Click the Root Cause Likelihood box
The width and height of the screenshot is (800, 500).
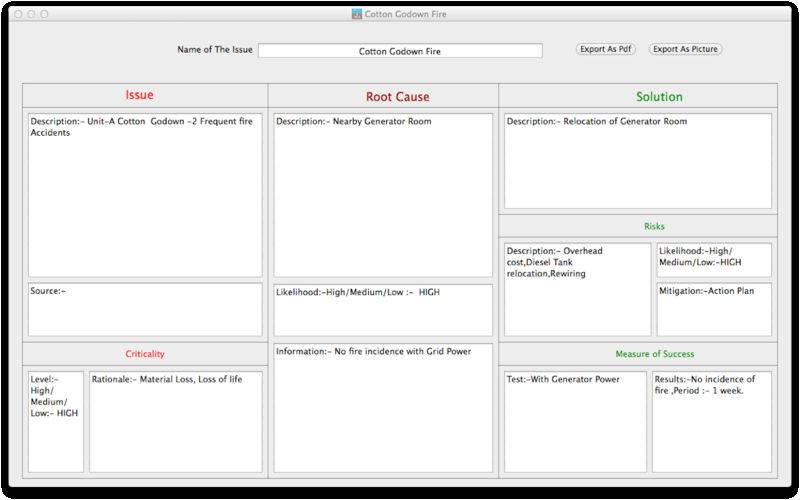pos(383,310)
